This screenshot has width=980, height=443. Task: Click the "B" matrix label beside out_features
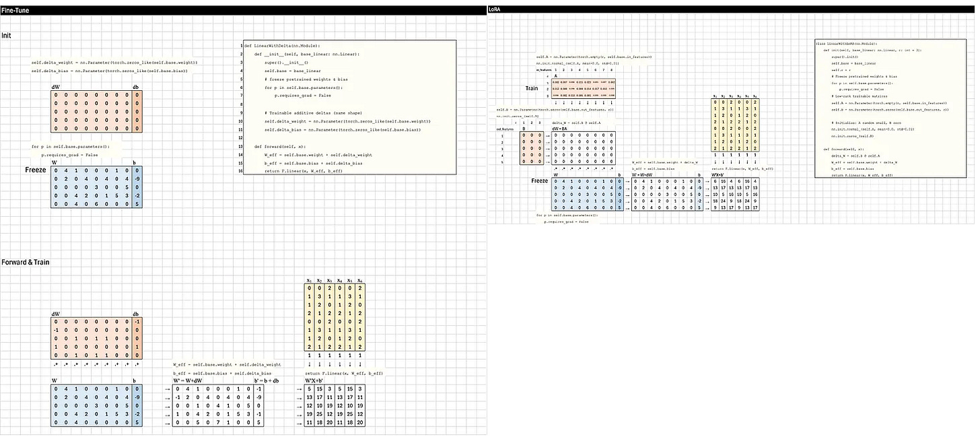(x=524, y=128)
